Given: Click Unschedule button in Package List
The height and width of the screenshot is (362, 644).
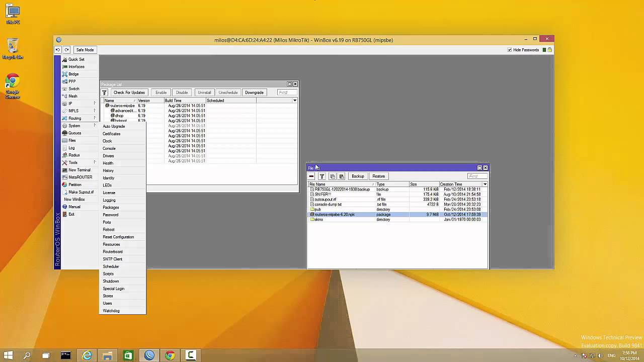Looking at the screenshot, I should 228,93.
